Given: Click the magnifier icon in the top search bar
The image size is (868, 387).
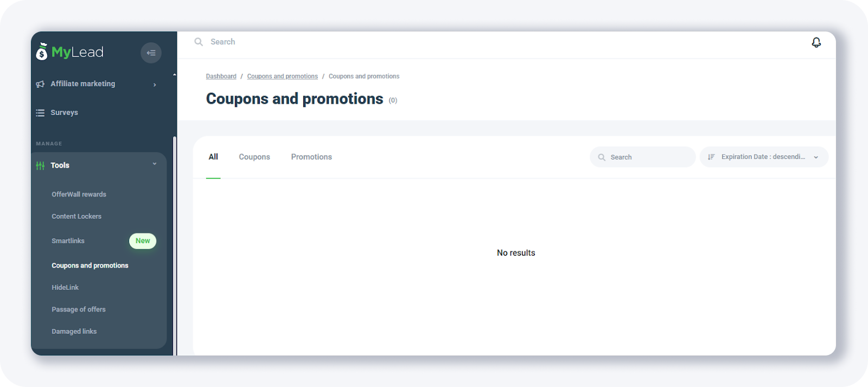Looking at the screenshot, I should click(199, 42).
